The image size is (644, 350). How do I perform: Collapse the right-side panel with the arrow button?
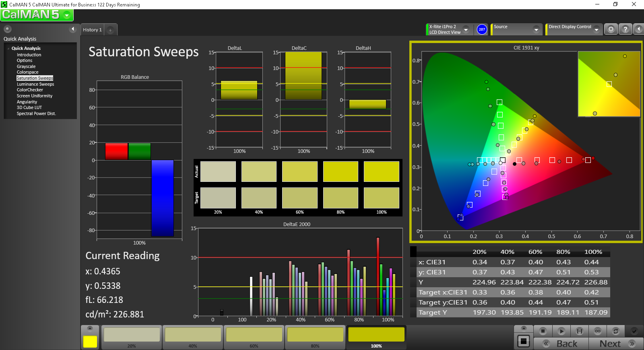click(638, 29)
